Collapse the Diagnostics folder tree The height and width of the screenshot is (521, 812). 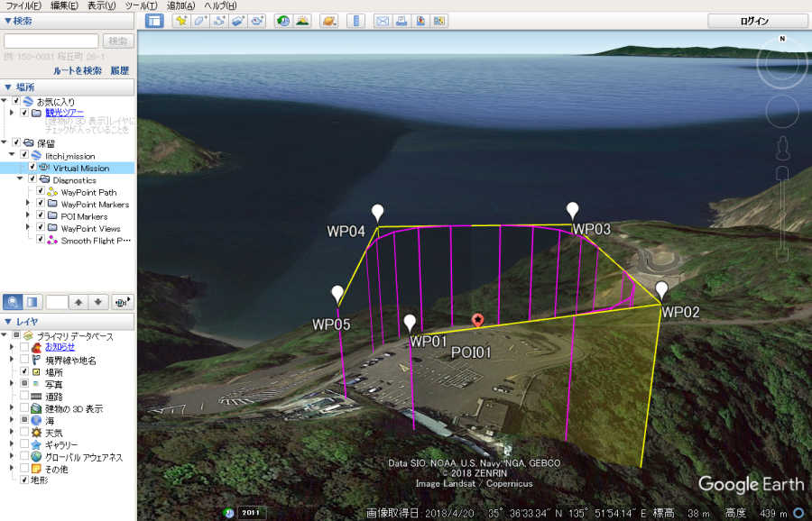tap(19, 179)
